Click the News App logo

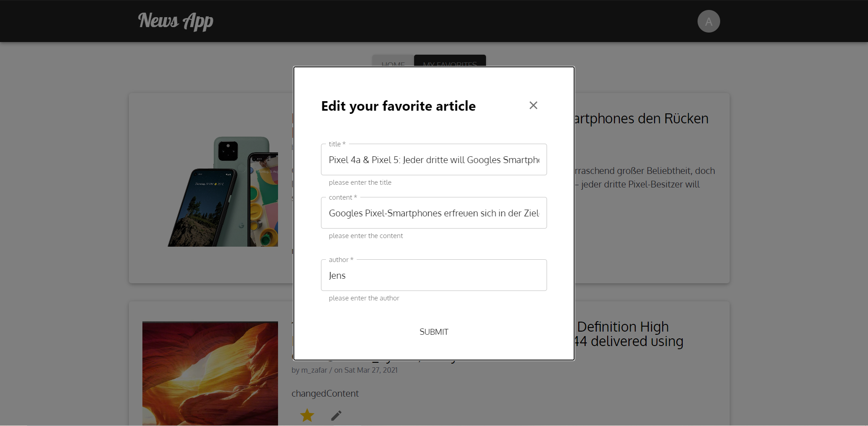point(175,21)
